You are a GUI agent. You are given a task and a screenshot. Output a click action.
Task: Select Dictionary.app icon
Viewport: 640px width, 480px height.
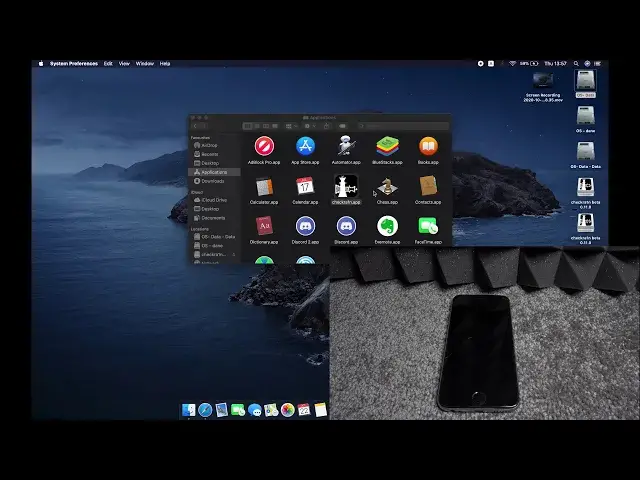pos(264,226)
